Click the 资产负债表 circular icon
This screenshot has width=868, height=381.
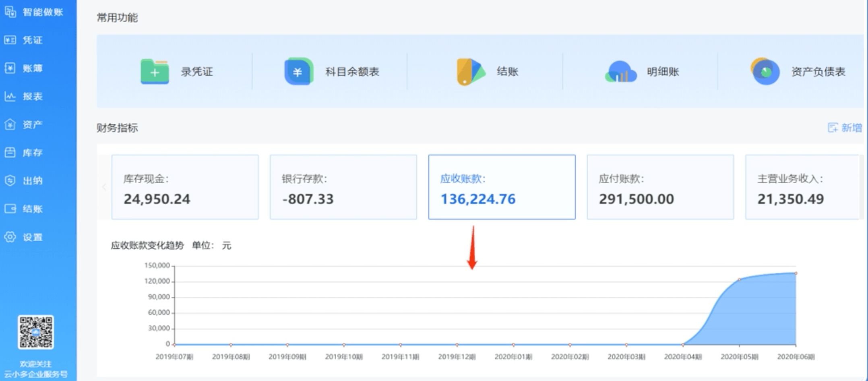tap(765, 71)
